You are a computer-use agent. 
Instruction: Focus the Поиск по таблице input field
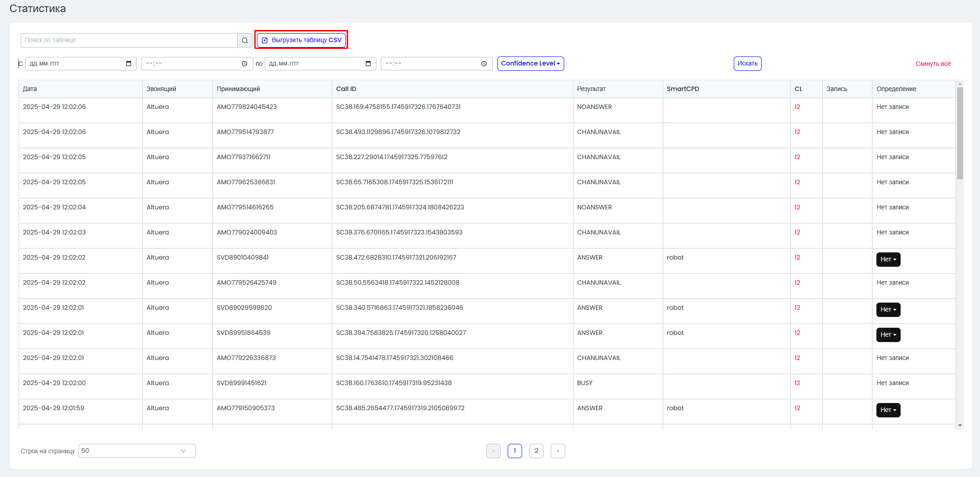tap(129, 40)
